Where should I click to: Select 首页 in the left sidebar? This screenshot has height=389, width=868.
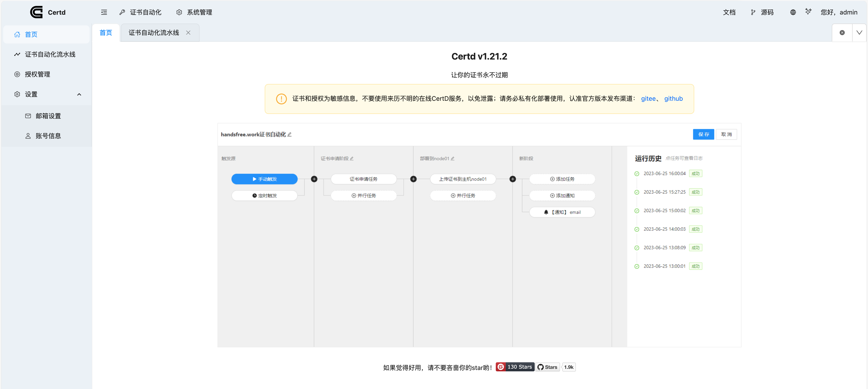click(x=46, y=34)
